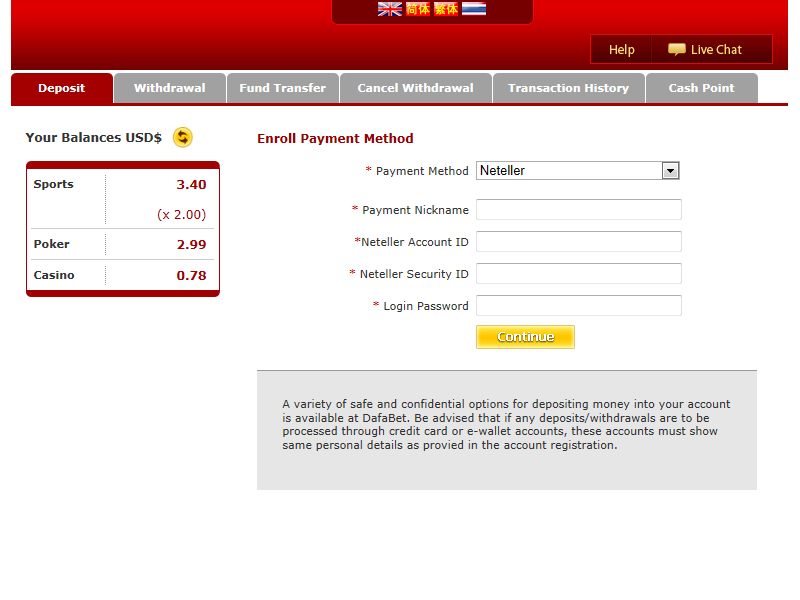This screenshot has height=600, width=800.
Task: Click the DafaBet deposit notice paragraph
Action: pyautogui.click(x=506, y=424)
